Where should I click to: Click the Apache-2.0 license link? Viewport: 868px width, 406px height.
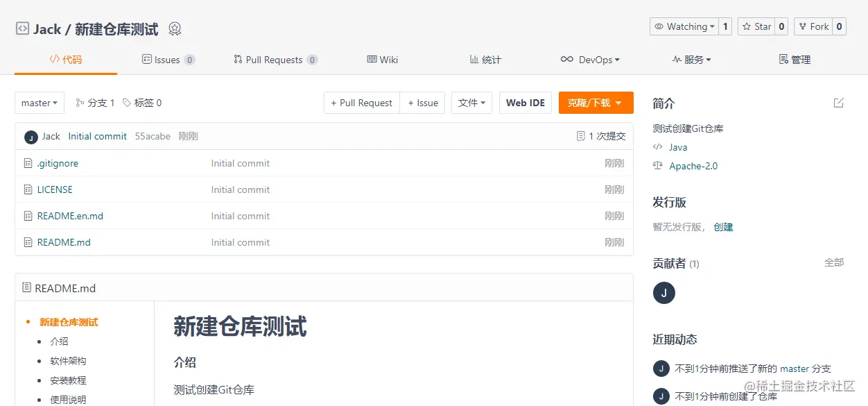click(x=693, y=166)
